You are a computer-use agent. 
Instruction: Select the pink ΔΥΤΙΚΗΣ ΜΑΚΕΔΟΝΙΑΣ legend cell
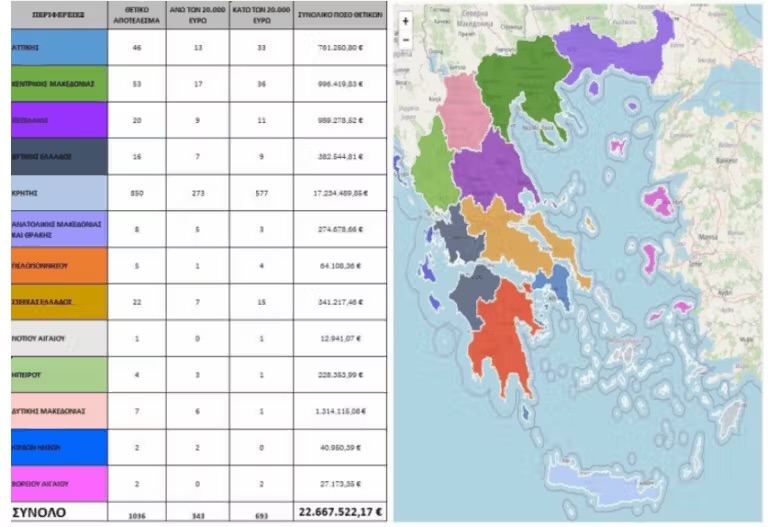54,411
